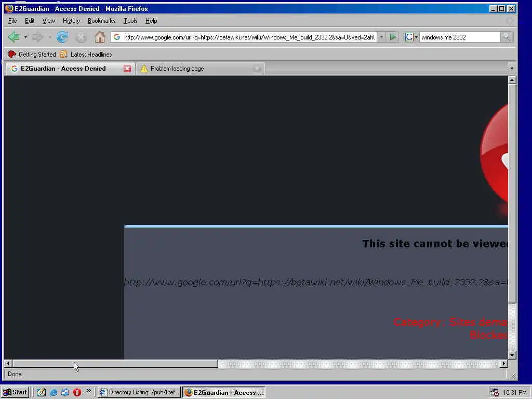Image resolution: width=532 pixels, height=399 pixels.
Task: Expand the Forward history dropdown arrow
Action: click(50, 37)
